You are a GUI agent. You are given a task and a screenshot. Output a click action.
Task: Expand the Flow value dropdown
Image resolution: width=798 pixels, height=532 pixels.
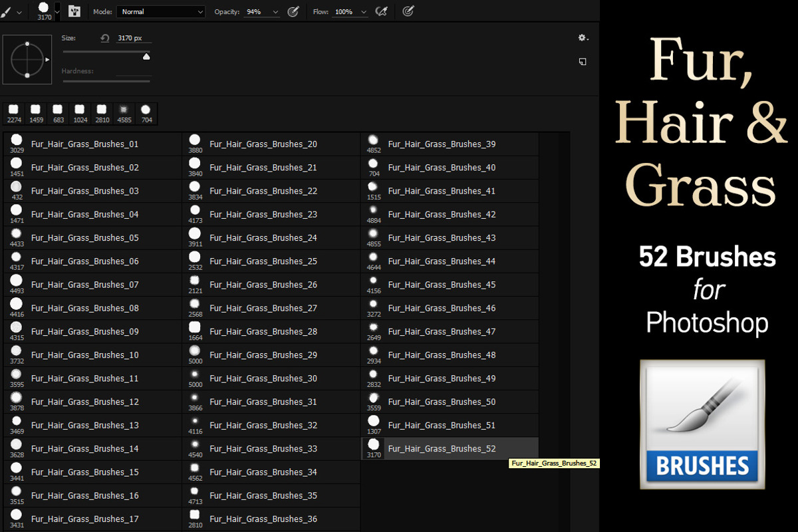pos(363,12)
